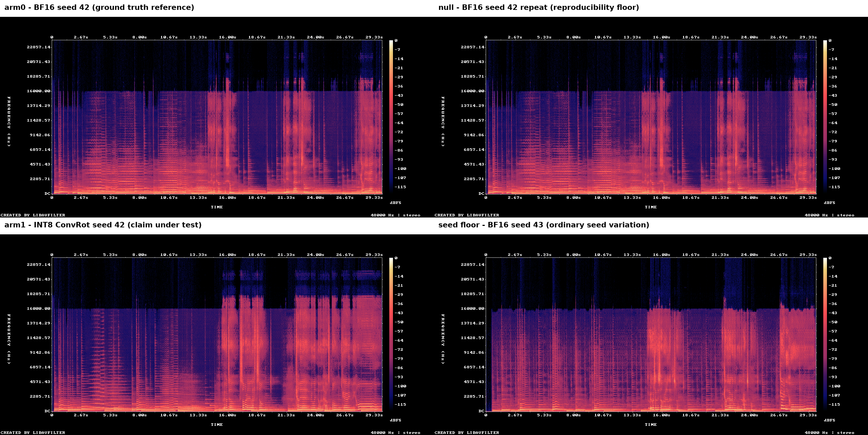This screenshot has width=868, height=435.
Task: Click the 20571.43 frequency label in arm1 panel
Action: coord(38,279)
